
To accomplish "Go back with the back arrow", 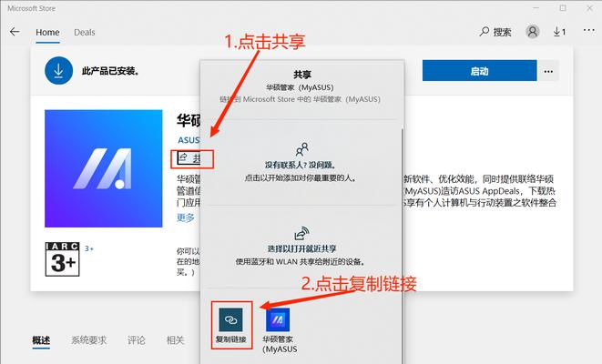I will coord(15,32).
